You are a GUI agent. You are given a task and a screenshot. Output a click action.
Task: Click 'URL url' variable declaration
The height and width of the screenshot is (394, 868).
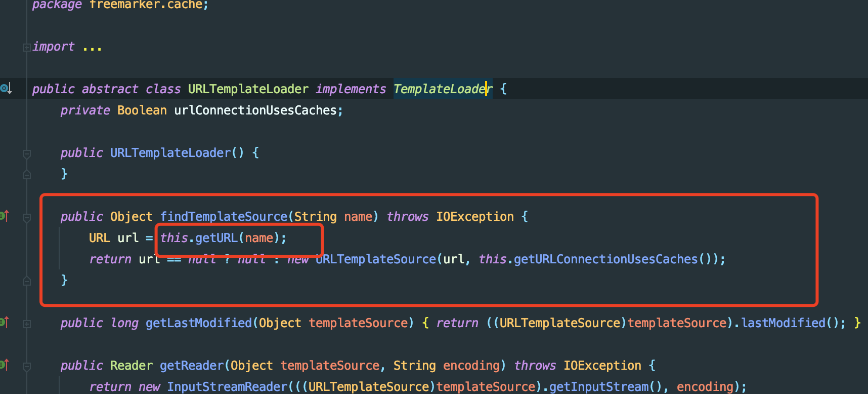(x=114, y=238)
